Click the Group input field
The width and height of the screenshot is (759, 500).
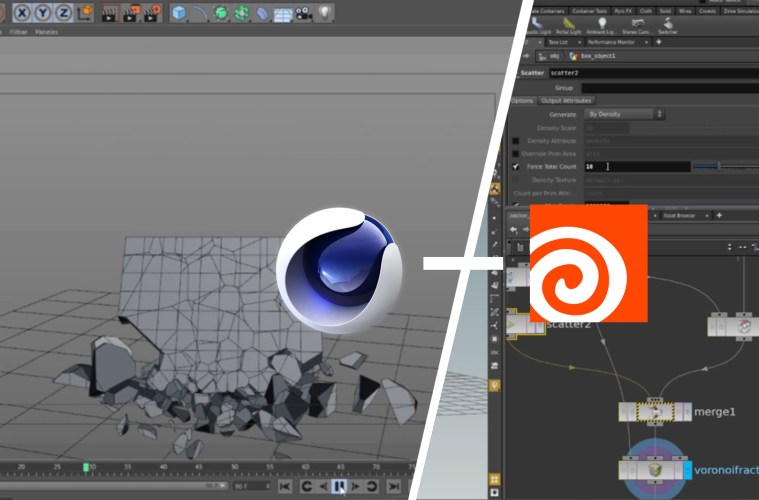pyautogui.click(x=670, y=88)
